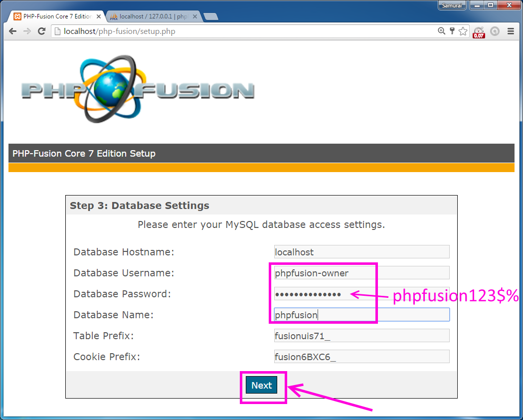Click the 'Cookie Prefix:' label
This screenshot has height=420, width=523.
(107, 357)
